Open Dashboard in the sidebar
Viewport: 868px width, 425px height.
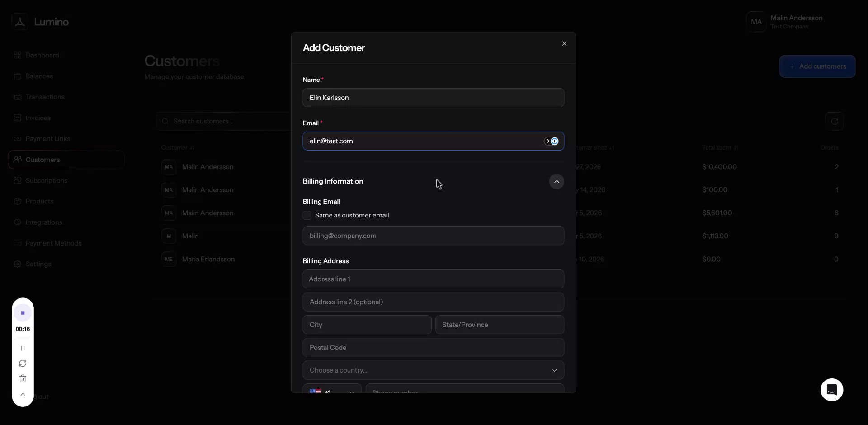(x=66, y=55)
